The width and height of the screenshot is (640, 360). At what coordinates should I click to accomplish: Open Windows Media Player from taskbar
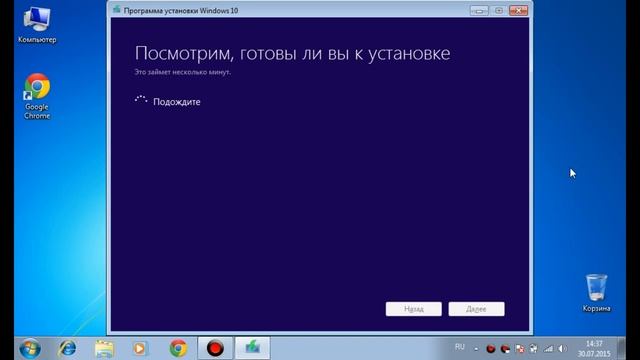click(140, 349)
